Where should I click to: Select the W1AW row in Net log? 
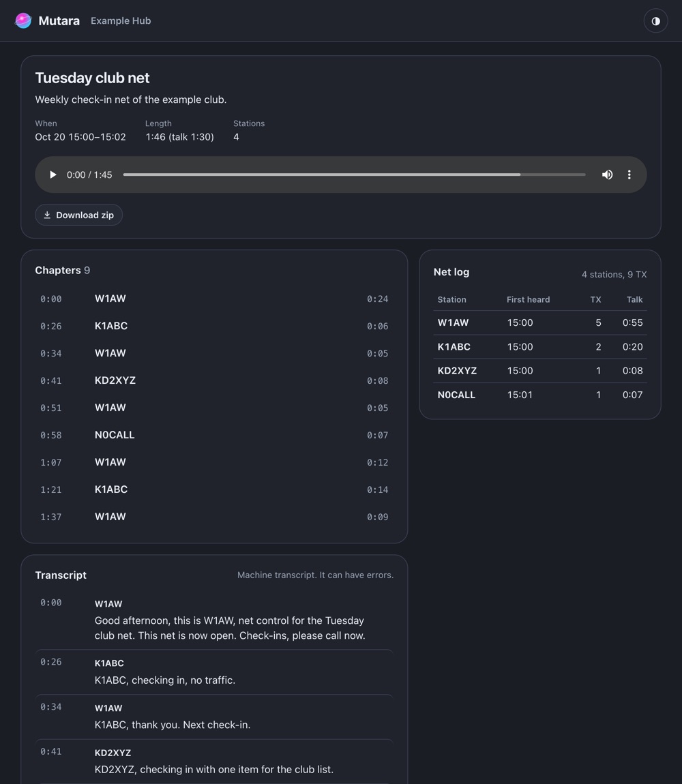click(540, 322)
